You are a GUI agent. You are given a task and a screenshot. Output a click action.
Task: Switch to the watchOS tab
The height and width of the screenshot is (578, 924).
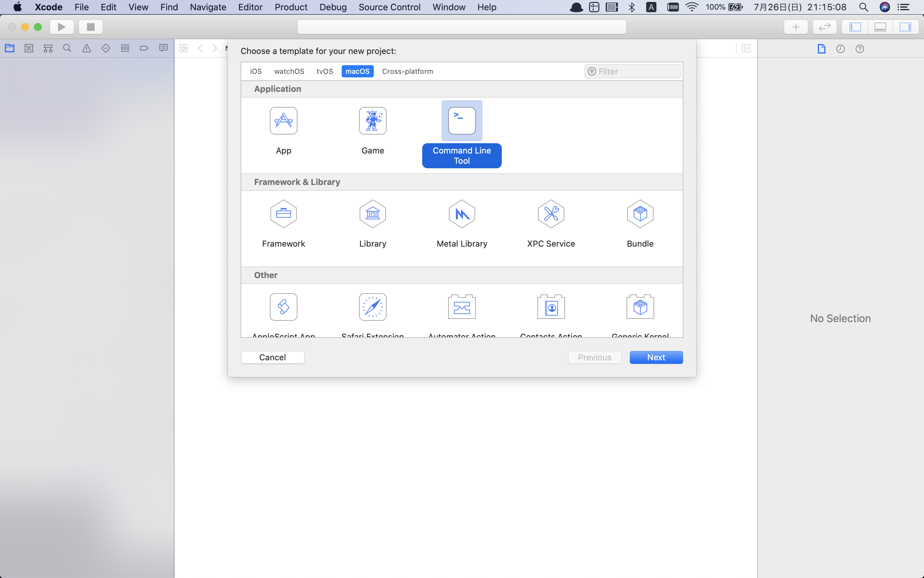289,71
